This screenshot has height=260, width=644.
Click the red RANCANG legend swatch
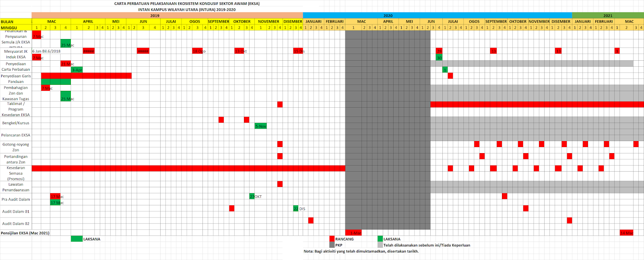[332, 239]
